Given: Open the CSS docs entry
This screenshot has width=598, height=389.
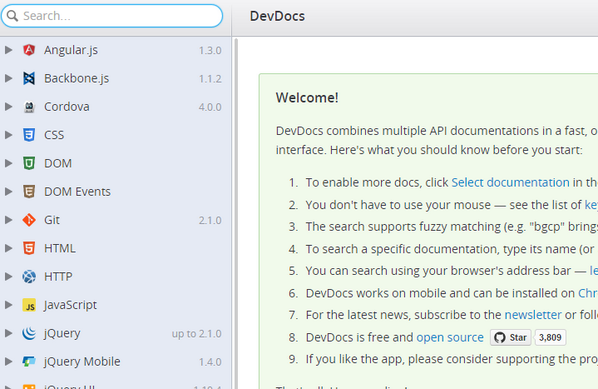Looking at the screenshot, I should click(116, 135).
